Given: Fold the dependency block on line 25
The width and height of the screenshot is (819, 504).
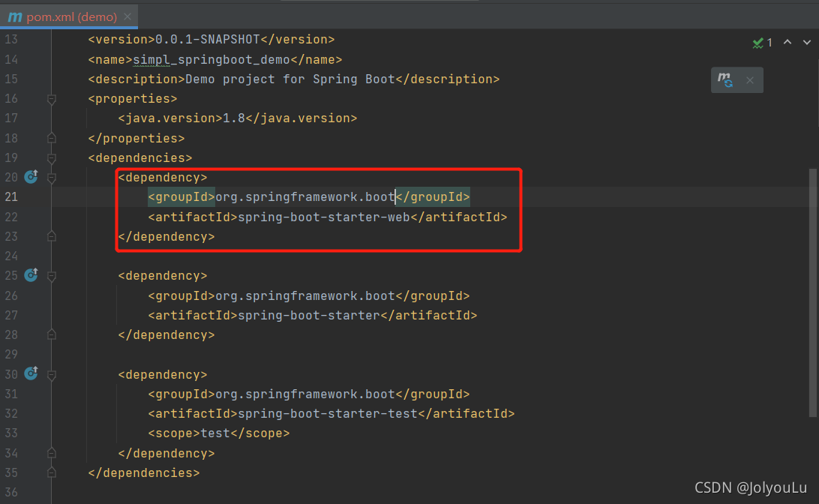Looking at the screenshot, I should 52,276.
